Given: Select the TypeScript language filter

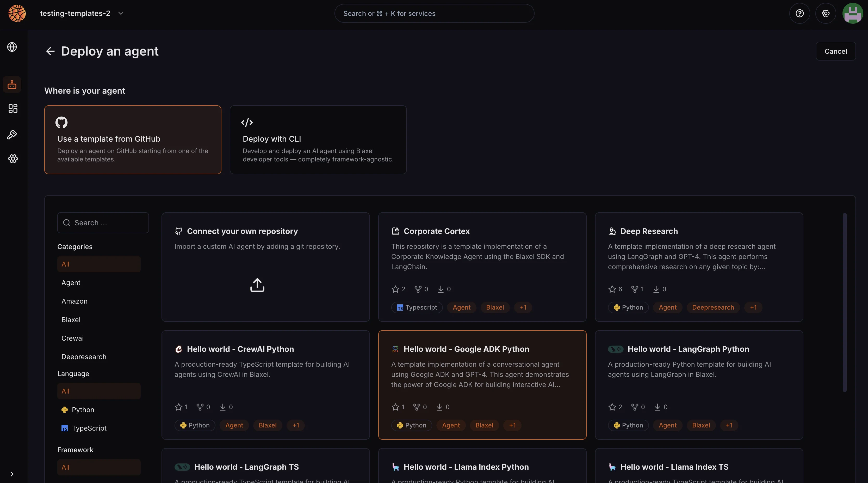Looking at the screenshot, I should click(x=89, y=428).
